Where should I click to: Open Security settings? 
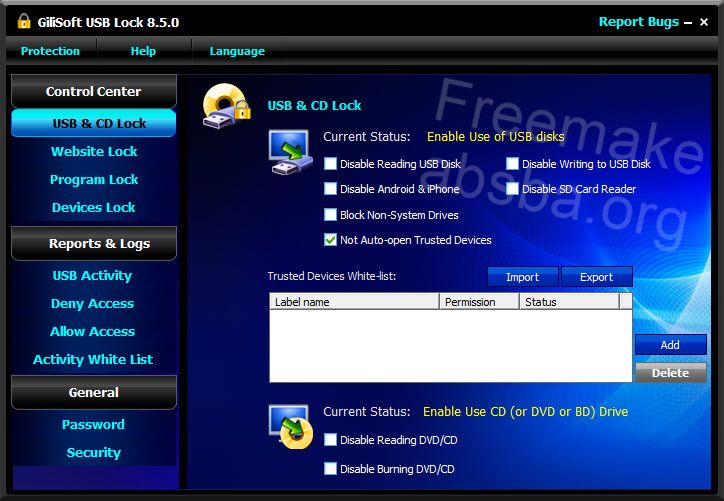click(94, 453)
